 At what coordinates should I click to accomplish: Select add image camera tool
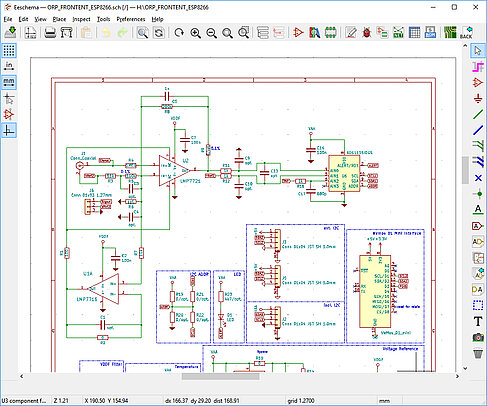478,337
